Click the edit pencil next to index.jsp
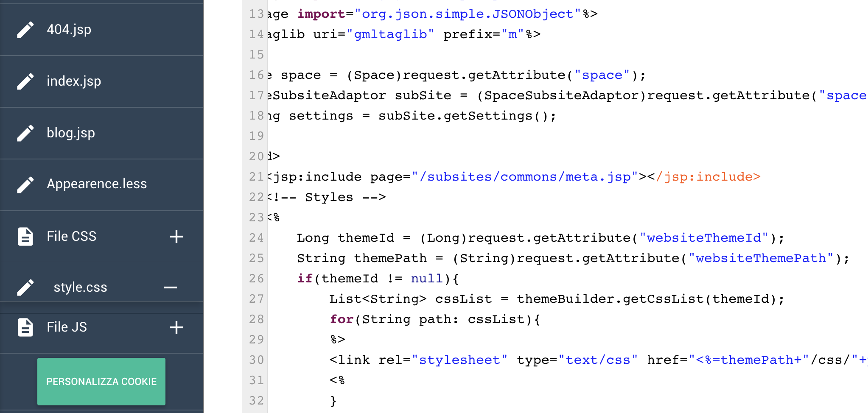 [25, 81]
